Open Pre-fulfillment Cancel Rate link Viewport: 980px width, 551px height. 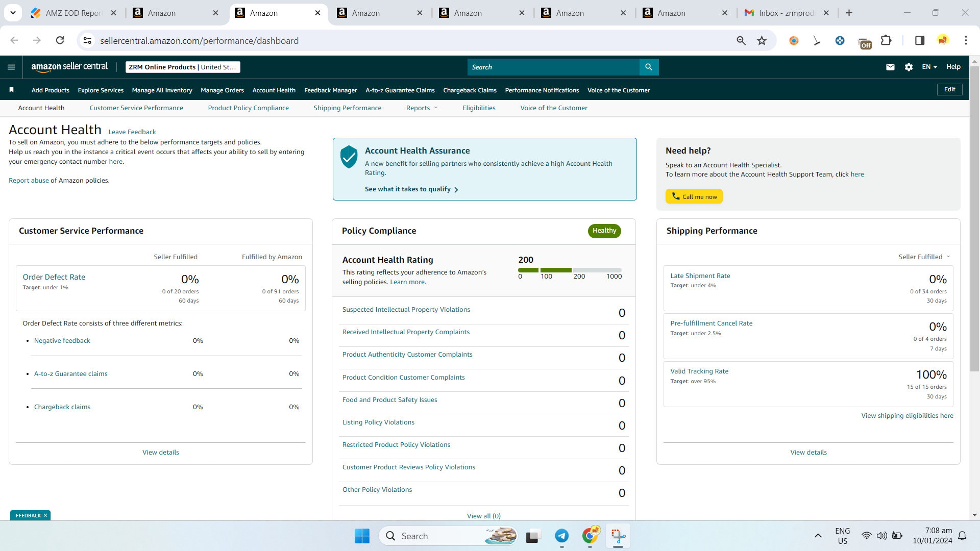pyautogui.click(x=711, y=323)
